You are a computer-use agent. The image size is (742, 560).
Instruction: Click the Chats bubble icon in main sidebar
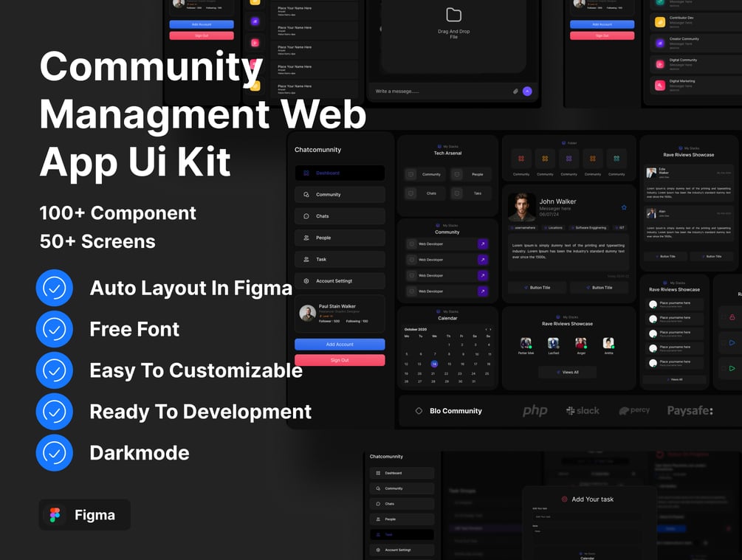pyautogui.click(x=306, y=216)
